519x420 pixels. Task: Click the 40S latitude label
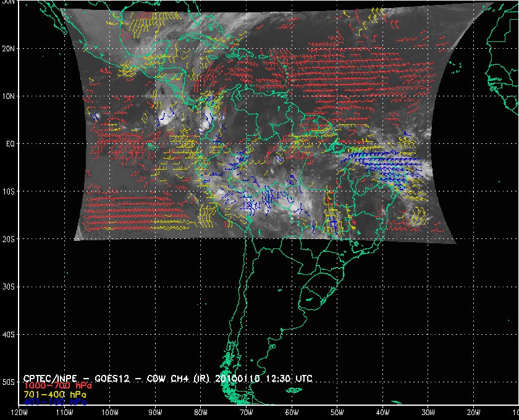pyautogui.click(x=8, y=335)
